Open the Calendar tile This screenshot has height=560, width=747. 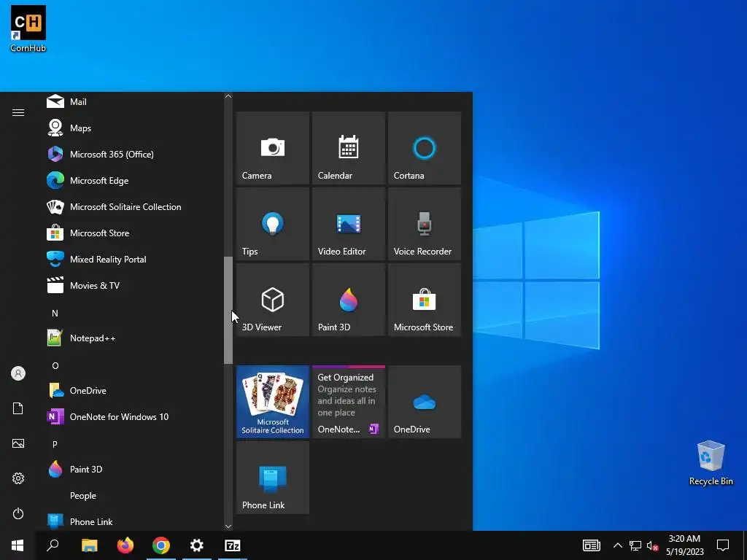point(348,148)
